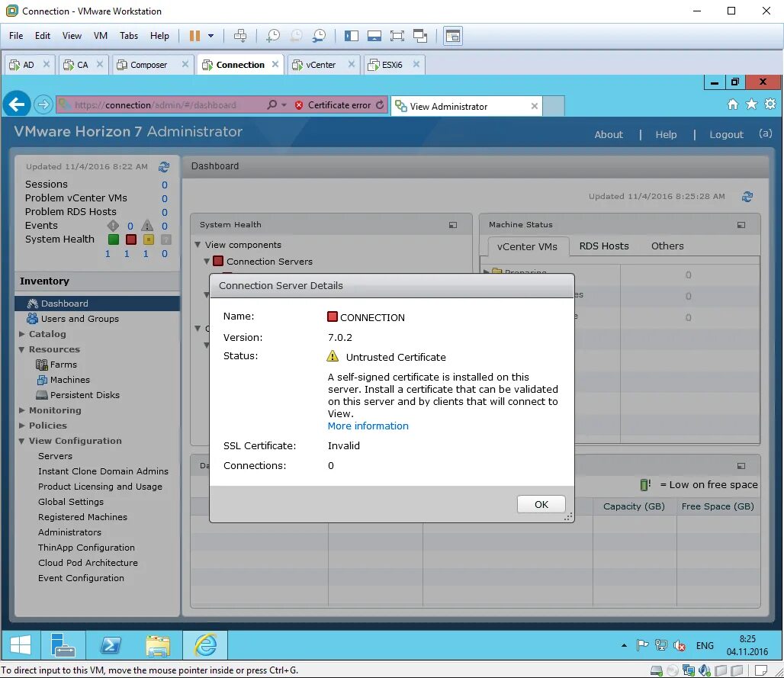
Task: Open the Certificate error notice
Action: pos(333,105)
